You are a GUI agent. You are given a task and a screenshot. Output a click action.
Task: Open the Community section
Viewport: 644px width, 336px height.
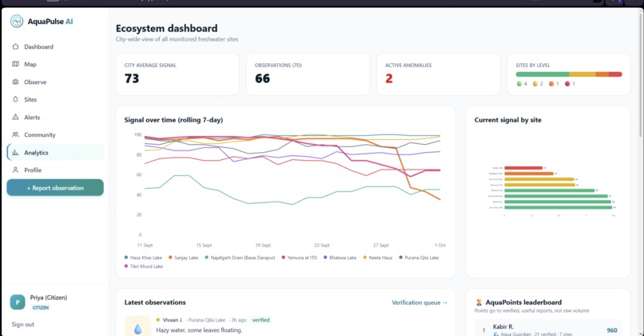click(55, 134)
